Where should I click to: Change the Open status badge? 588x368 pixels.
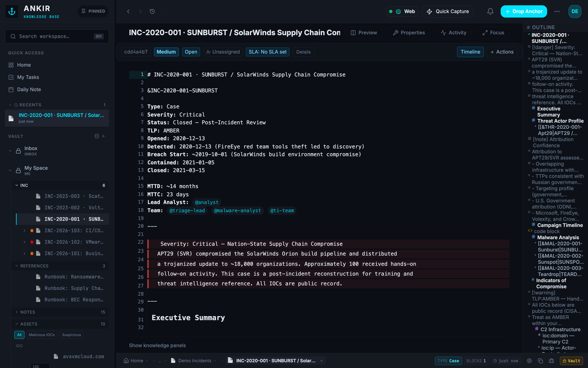point(191,52)
